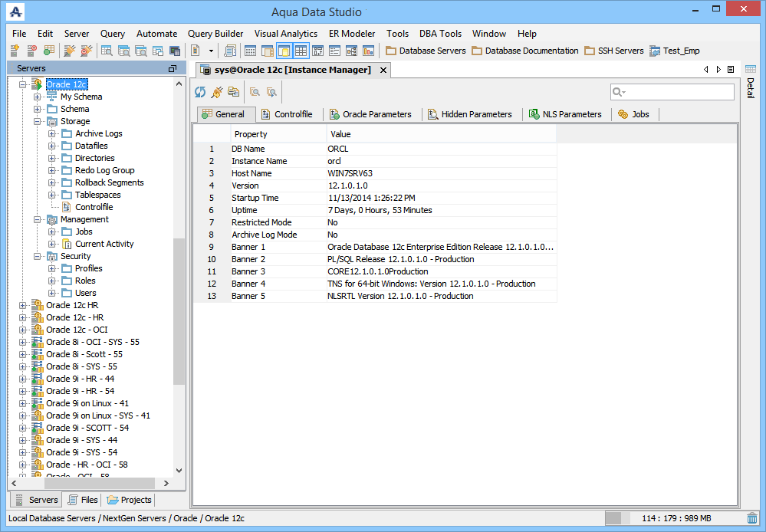The width and height of the screenshot is (766, 532).
Task: Expand the Oracle 12c HR server
Action: [x=22, y=305]
